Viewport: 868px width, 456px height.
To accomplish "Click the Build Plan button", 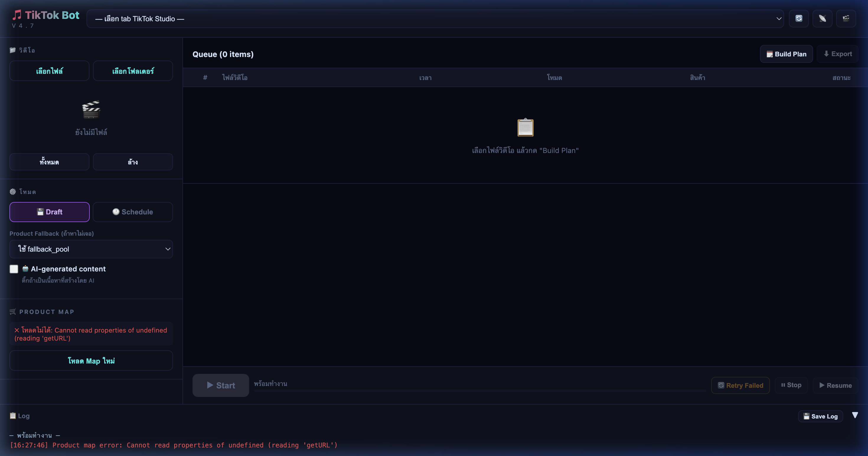I will 786,54.
